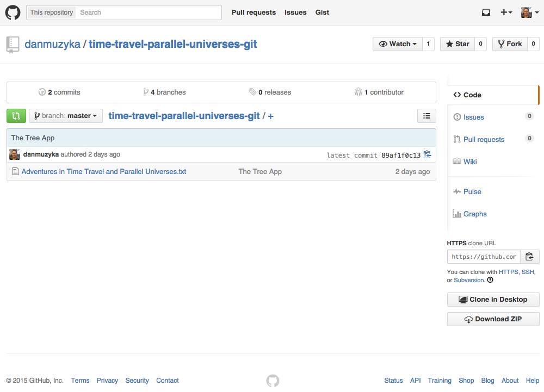544x392 pixels.
Task: Switch clone URL to HTTPS link
Action: pyautogui.click(x=508, y=272)
